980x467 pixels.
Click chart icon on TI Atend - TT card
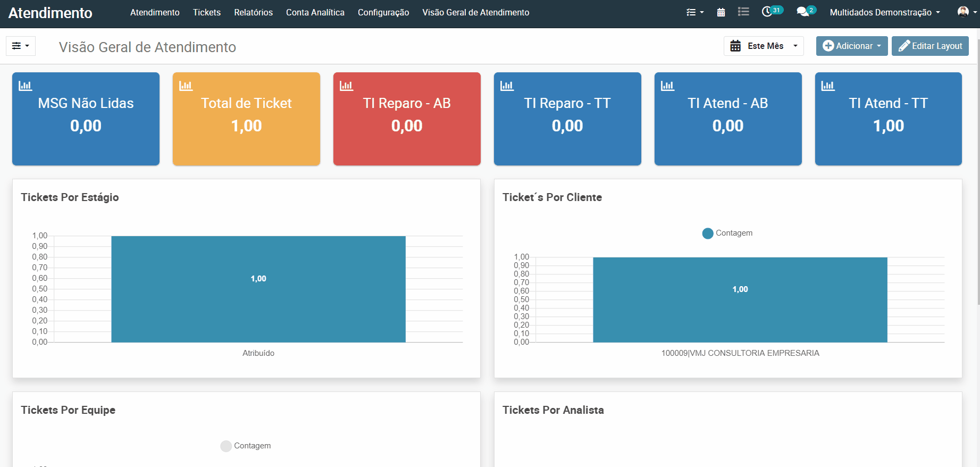point(828,86)
